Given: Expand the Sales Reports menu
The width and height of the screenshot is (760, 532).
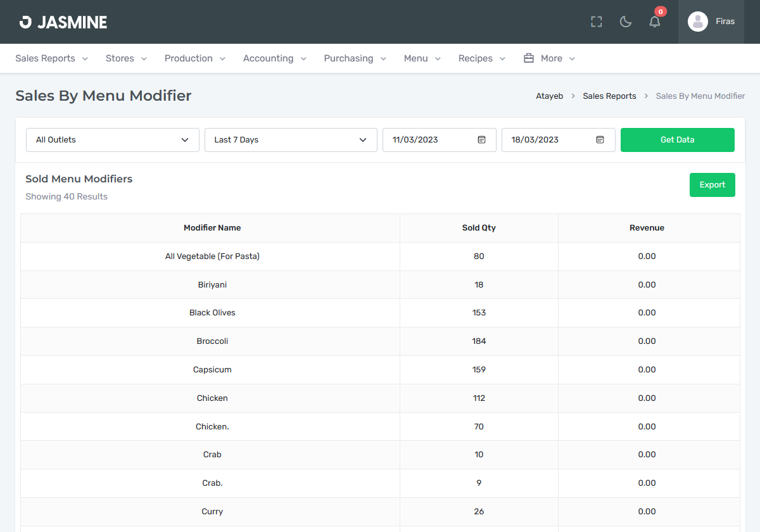Looking at the screenshot, I should click(52, 58).
